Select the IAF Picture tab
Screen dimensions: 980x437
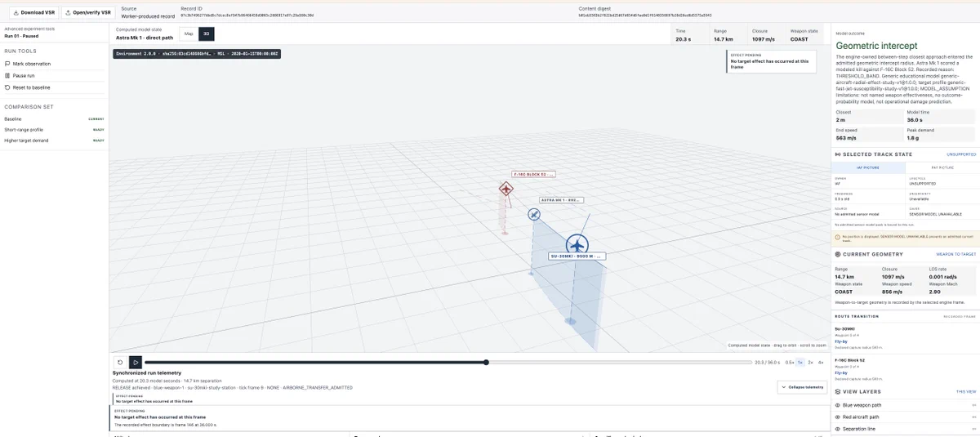point(869,167)
